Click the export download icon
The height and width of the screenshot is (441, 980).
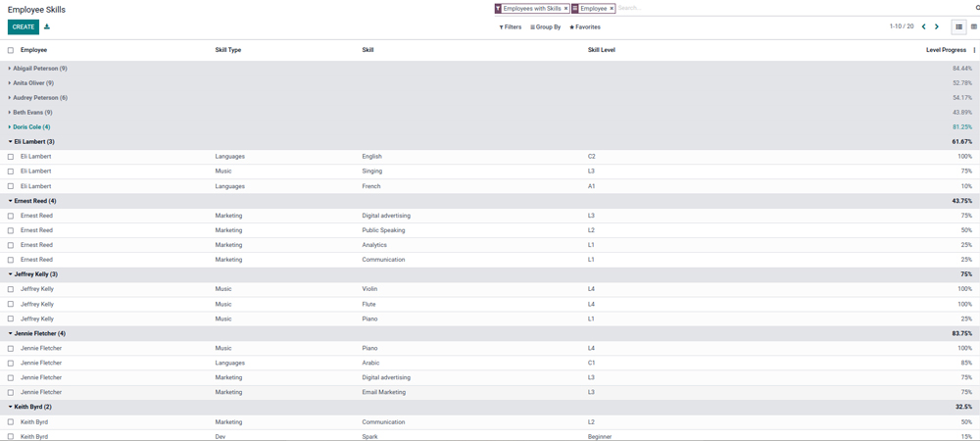click(47, 27)
